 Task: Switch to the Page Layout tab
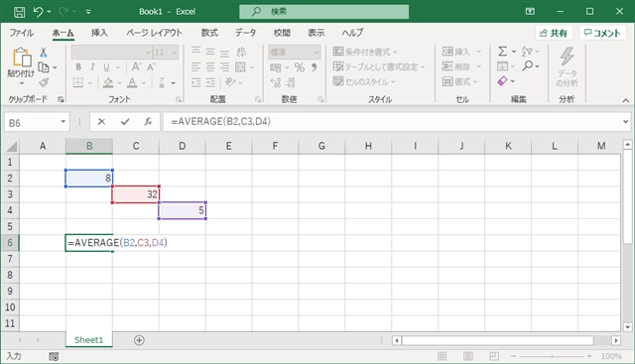pyautogui.click(x=155, y=33)
